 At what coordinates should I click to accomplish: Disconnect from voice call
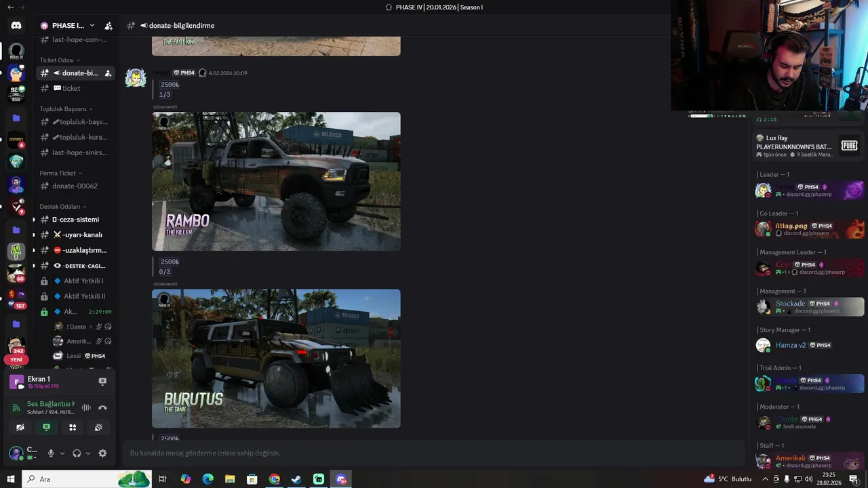click(102, 407)
